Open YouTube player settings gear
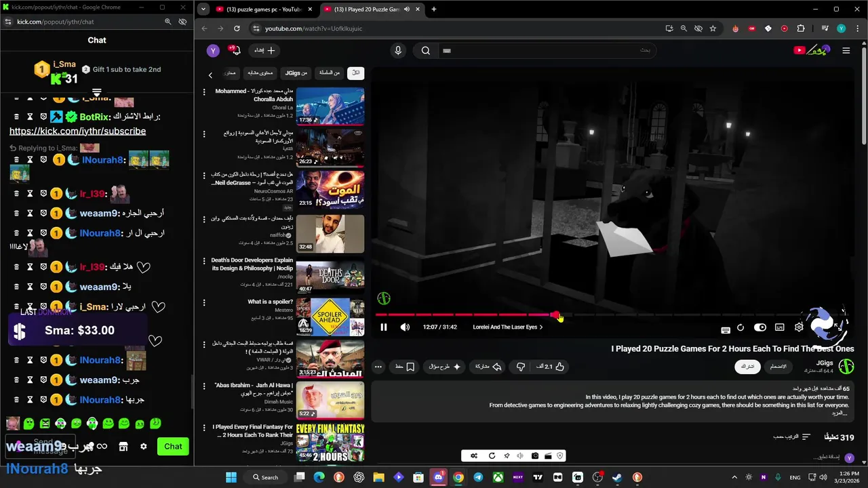This screenshot has height=488, width=868. 799,327
